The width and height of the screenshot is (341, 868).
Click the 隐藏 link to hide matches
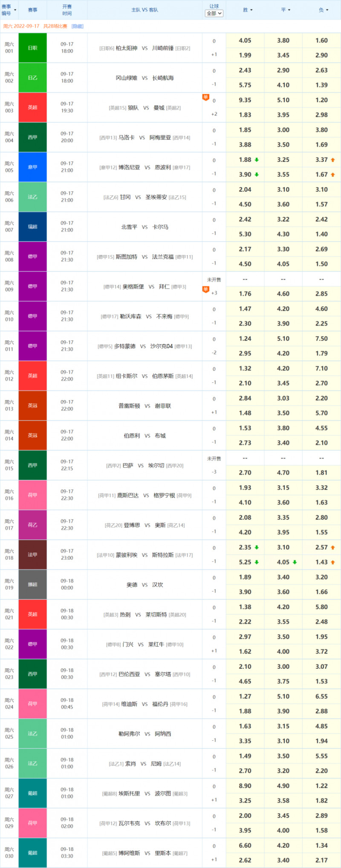78,26
